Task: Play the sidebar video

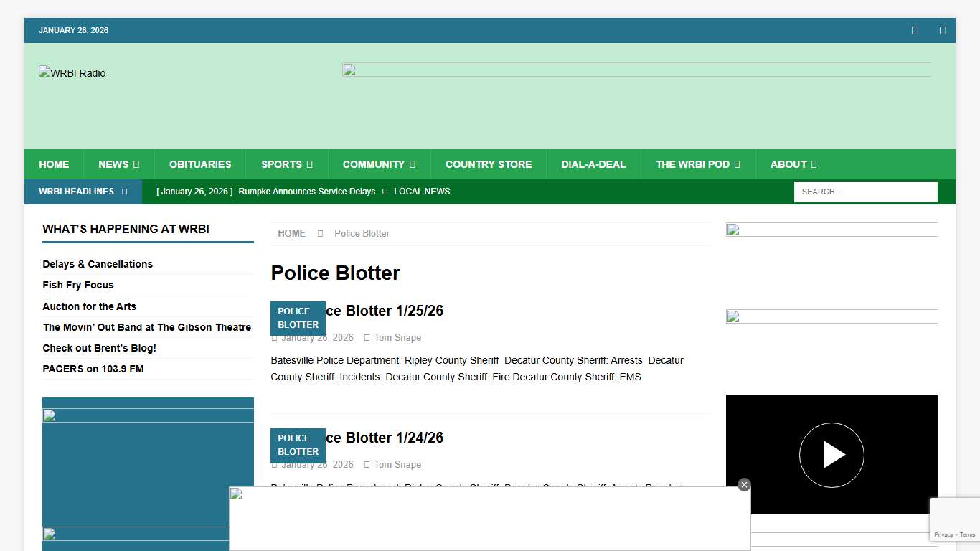Action: (831, 455)
